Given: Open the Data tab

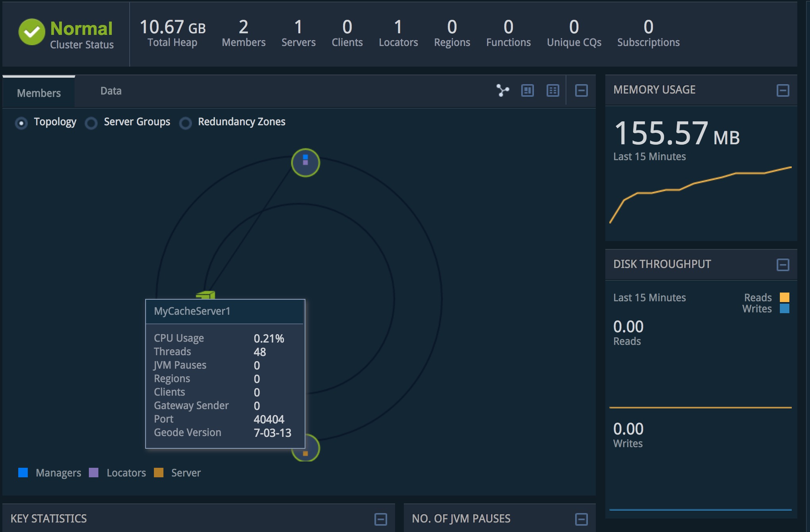Looking at the screenshot, I should pyautogui.click(x=111, y=91).
